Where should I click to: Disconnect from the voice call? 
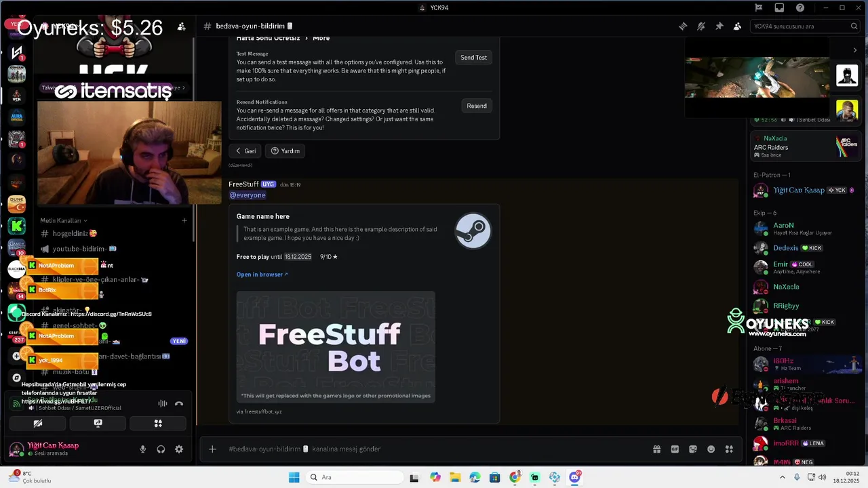point(179,404)
